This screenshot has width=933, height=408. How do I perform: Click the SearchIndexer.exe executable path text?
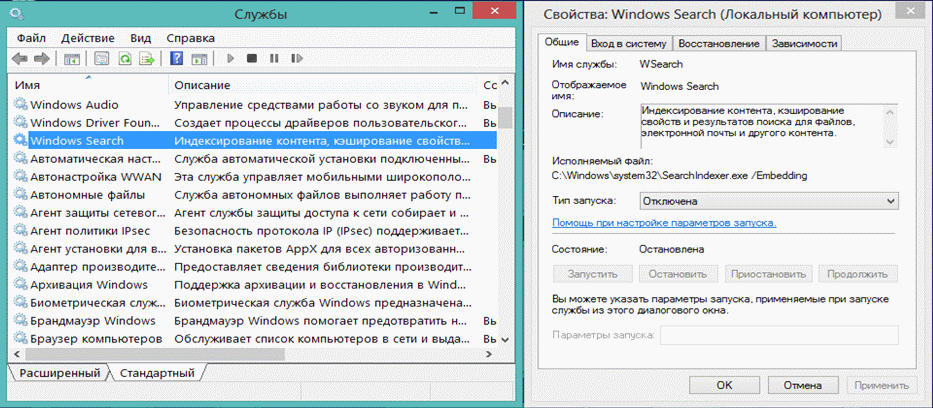[680, 176]
